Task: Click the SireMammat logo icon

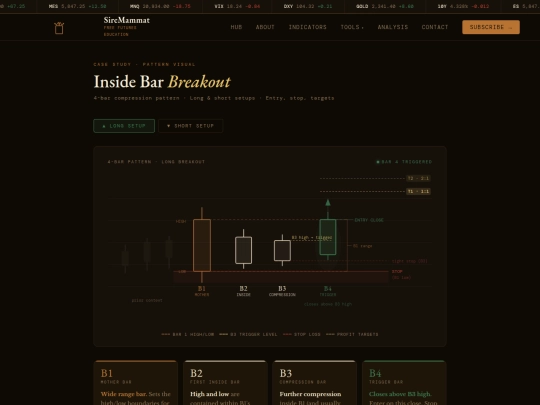Action: coord(59,28)
